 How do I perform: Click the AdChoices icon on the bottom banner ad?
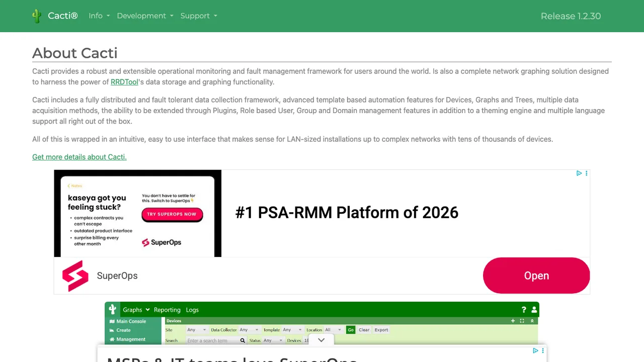click(x=536, y=350)
